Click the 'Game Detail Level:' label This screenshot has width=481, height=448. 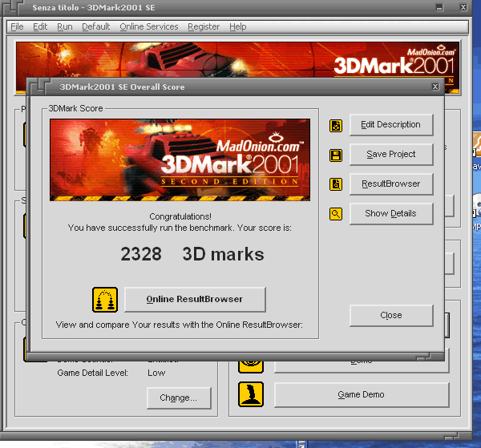point(93,373)
